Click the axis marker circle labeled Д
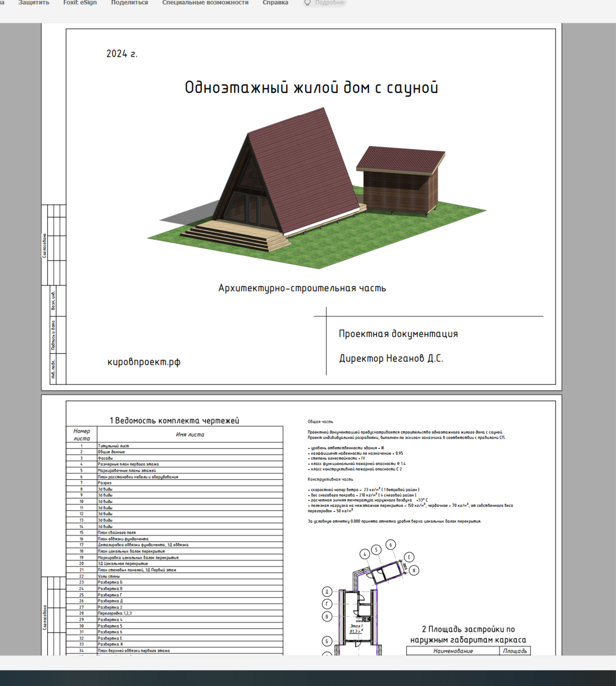The width and height of the screenshot is (616, 686). 327,592
